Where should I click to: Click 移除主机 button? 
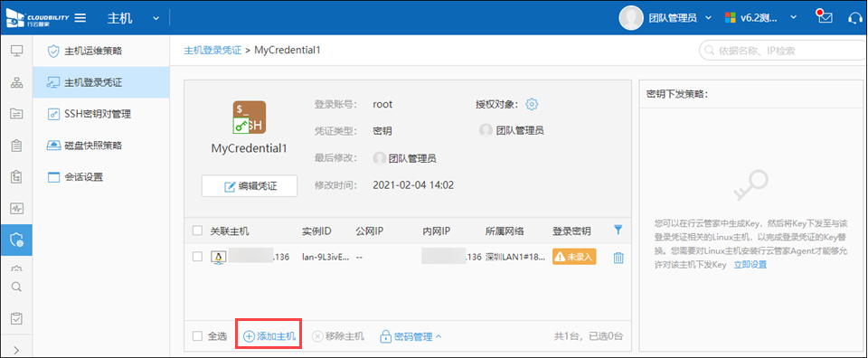(338, 336)
